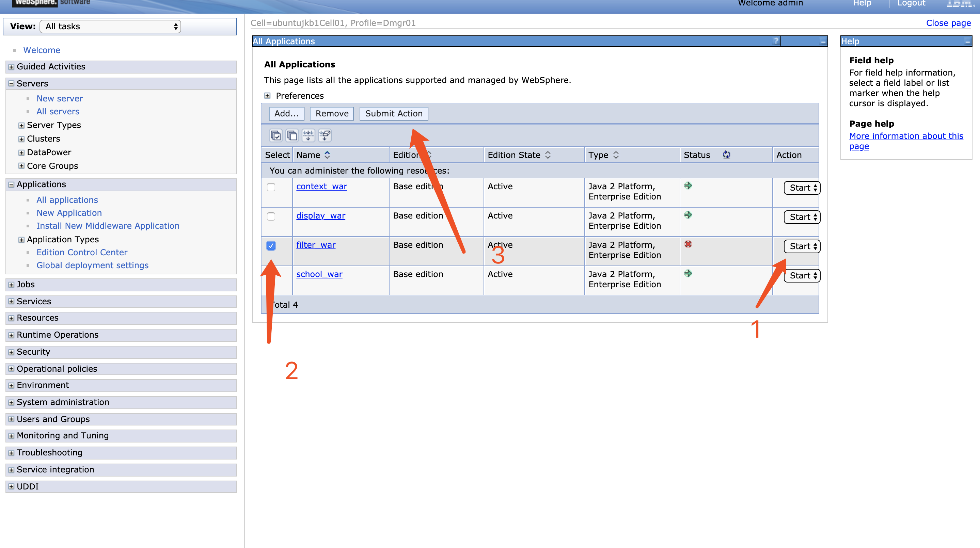The height and width of the screenshot is (548, 980).
Task: Check the context_war checkbox
Action: point(271,187)
